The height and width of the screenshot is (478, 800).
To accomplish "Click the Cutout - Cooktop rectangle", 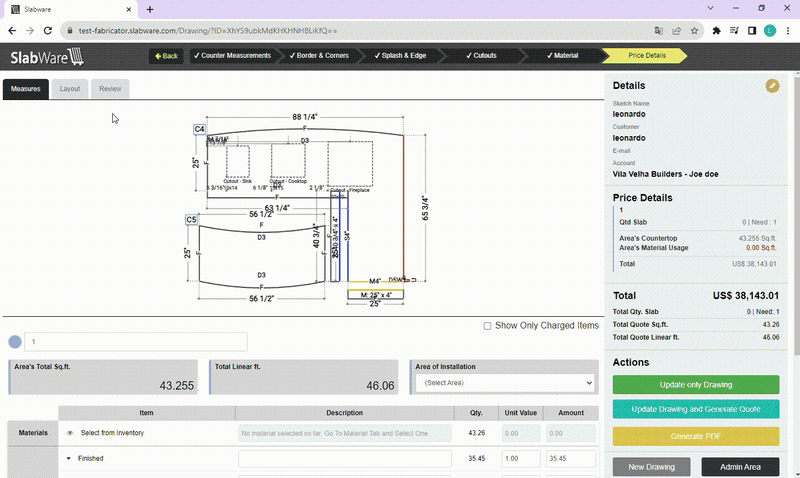I will click(x=288, y=161).
